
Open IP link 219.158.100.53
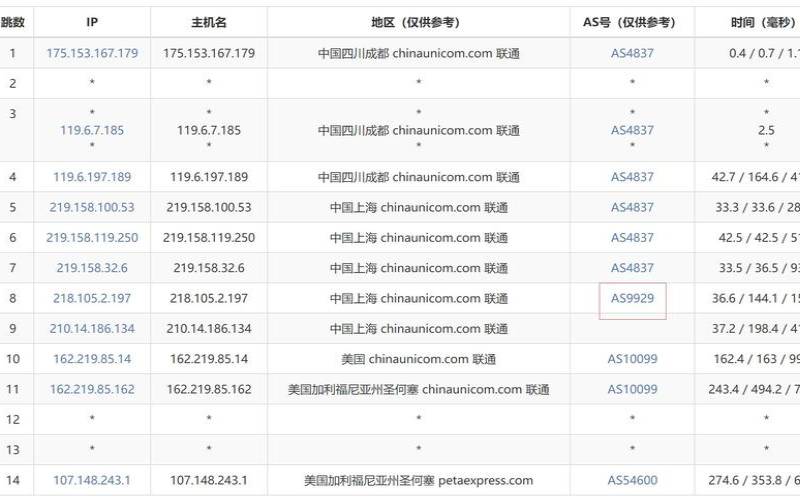[x=92, y=207]
